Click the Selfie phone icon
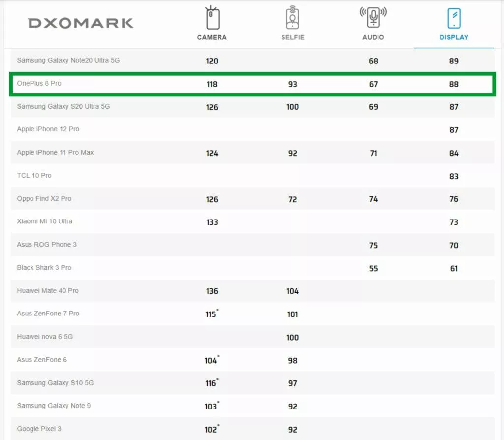This screenshot has height=440, width=504. click(x=292, y=17)
